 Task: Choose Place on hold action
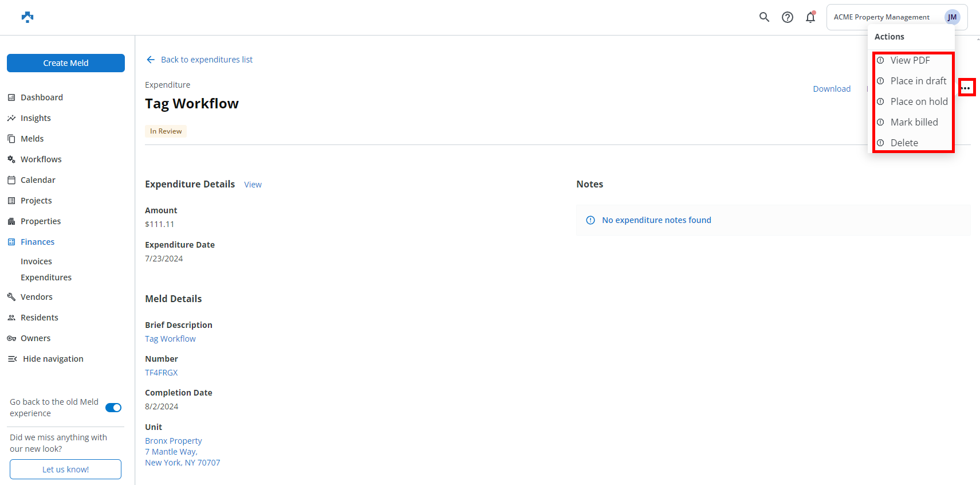[x=919, y=101]
